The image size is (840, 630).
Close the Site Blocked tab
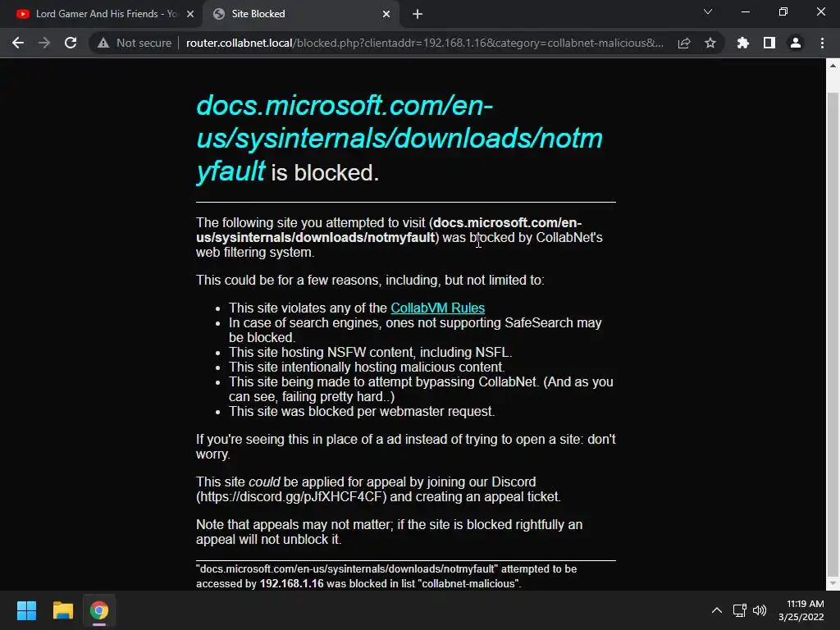[386, 14]
